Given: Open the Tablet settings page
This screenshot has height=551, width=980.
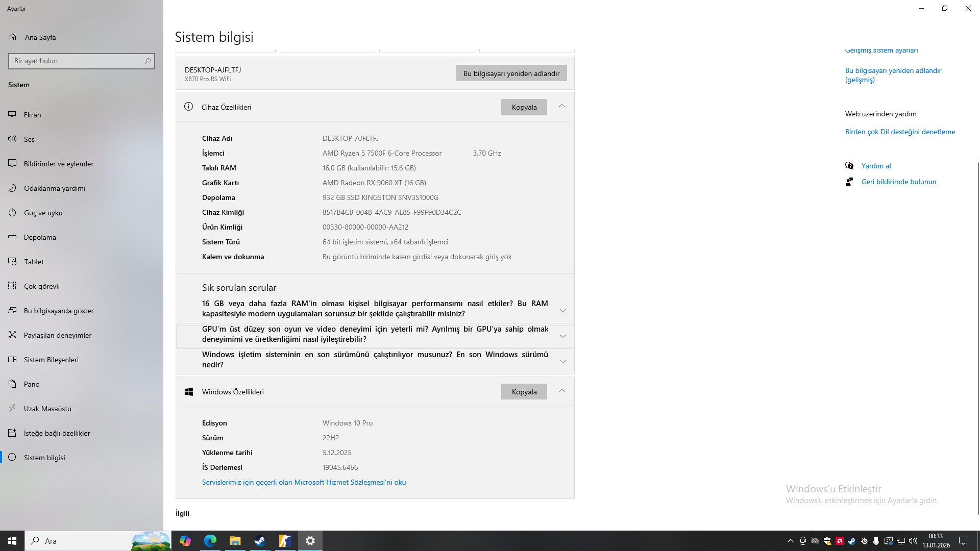Looking at the screenshot, I should point(82,262).
